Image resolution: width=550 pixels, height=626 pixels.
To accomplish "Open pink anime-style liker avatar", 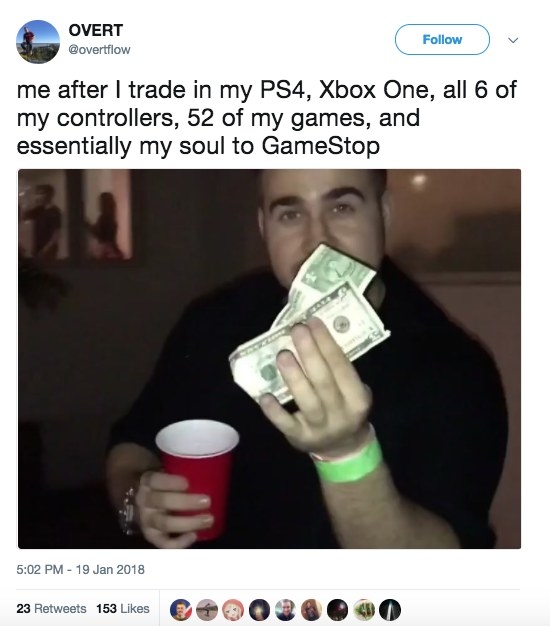I will click(233, 610).
